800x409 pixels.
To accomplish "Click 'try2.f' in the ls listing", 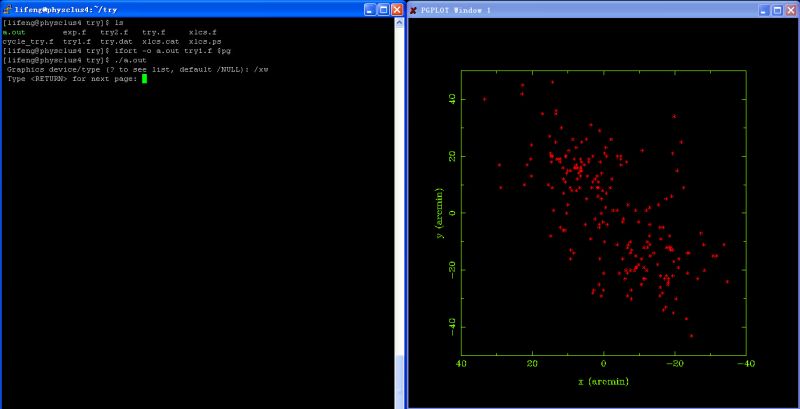I will click(114, 33).
